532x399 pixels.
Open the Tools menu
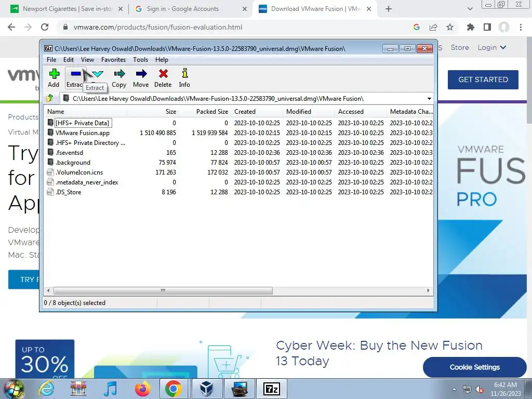[140, 60]
